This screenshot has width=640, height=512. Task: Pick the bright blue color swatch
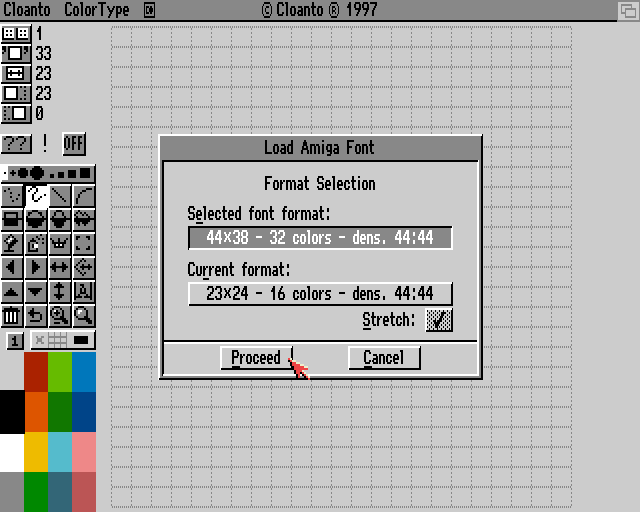coord(84,372)
